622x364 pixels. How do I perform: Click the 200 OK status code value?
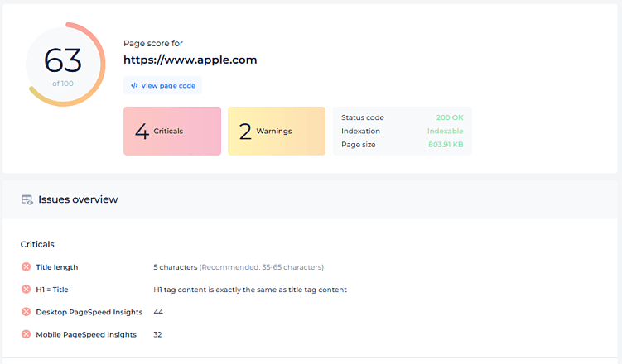click(x=450, y=117)
